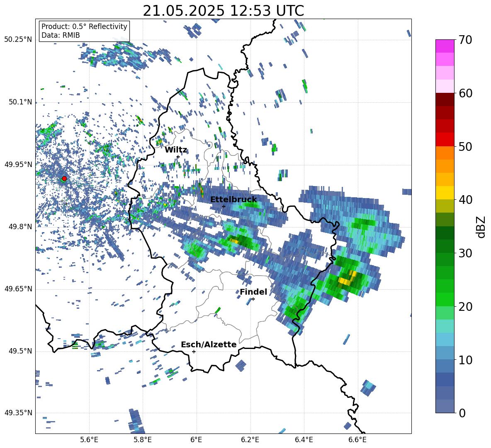The height and width of the screenshot is (448, 491).
Task: Click the 50 value on colorbar
Action: coord(465,146)
